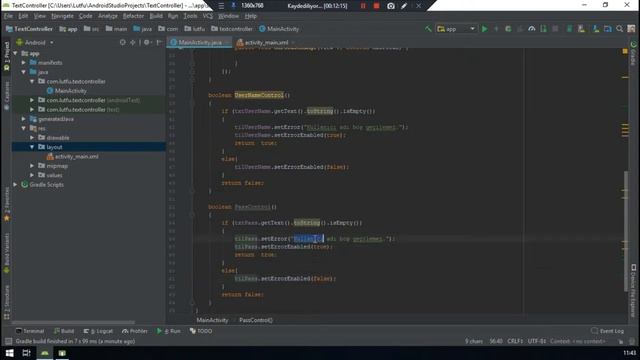Viewport: 640px width, 360px height.
Task: Expand Gradle Scripts node
Action: pyautogui.click(x=16, y=184)
